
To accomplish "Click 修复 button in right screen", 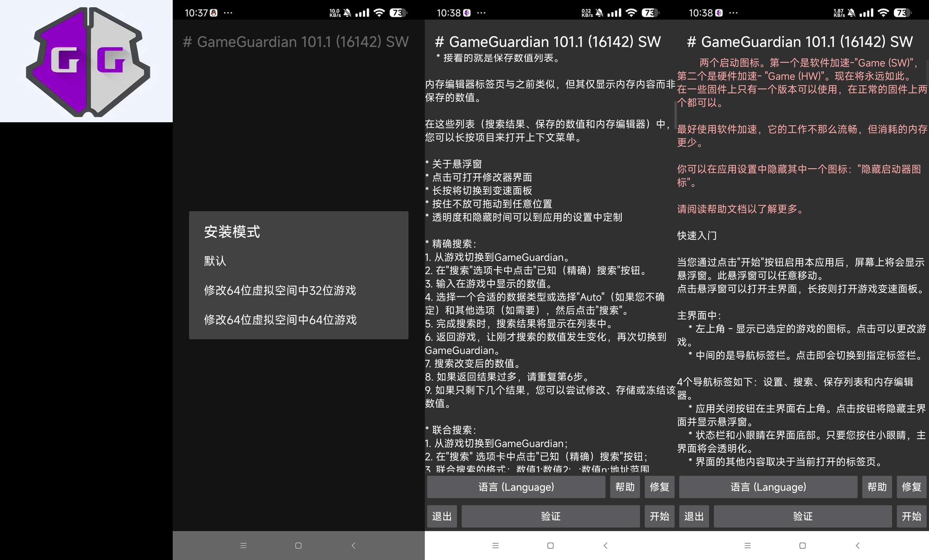I will 912,487.
